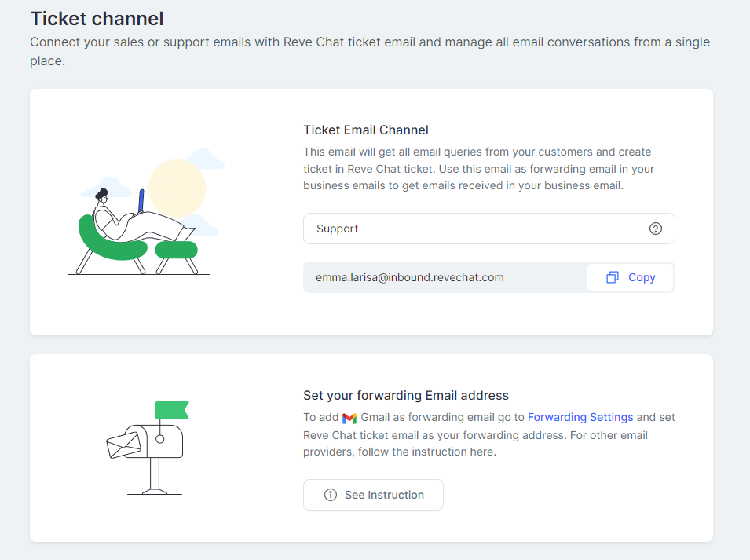This screenshot has height=560, width=750.
Task: Click the Ticket channel page heading
Action: tap(97, 19)
